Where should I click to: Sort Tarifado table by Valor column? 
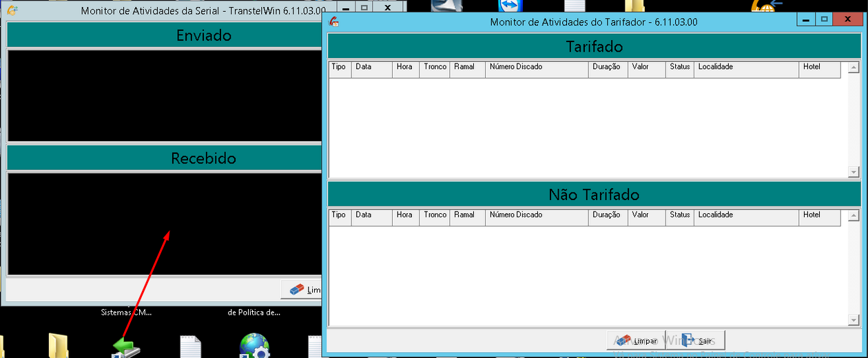point(647,70)
